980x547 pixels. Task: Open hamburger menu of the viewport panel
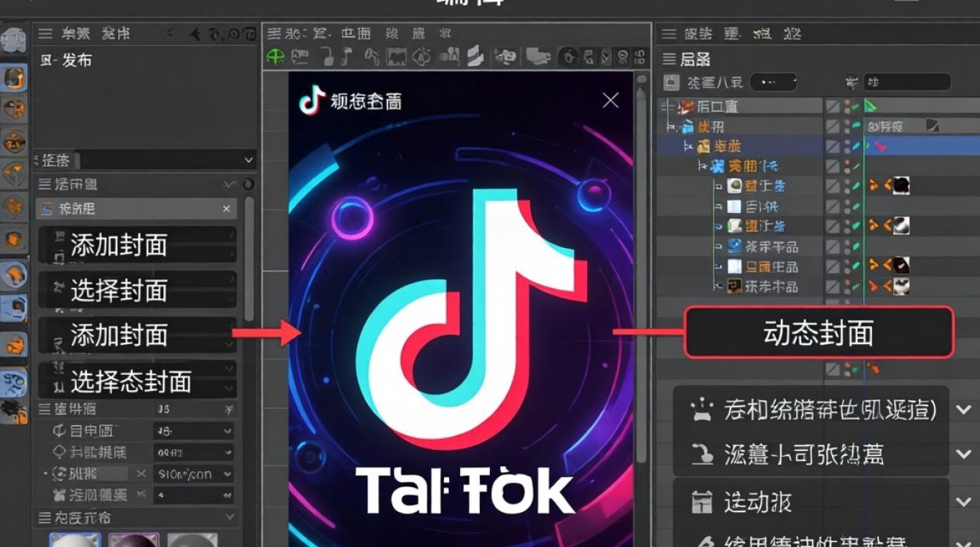(273, 33)
